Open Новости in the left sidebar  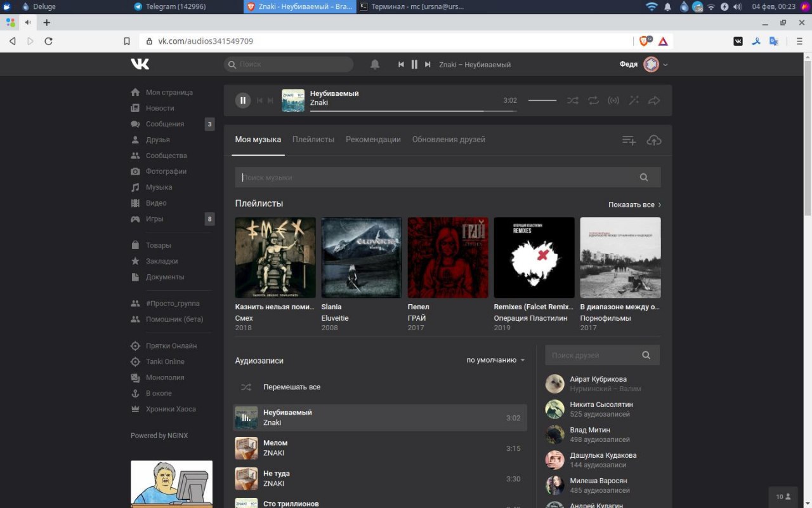160,109
